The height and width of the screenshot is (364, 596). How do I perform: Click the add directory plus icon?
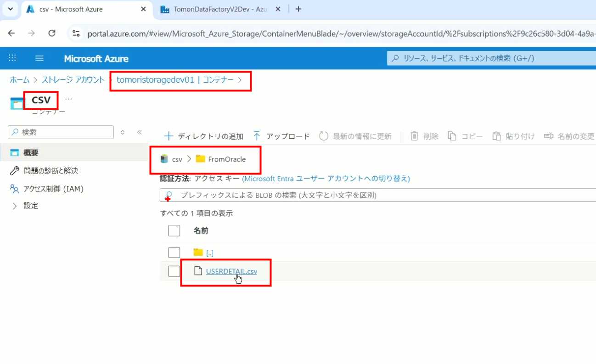(x=169, y=136)
